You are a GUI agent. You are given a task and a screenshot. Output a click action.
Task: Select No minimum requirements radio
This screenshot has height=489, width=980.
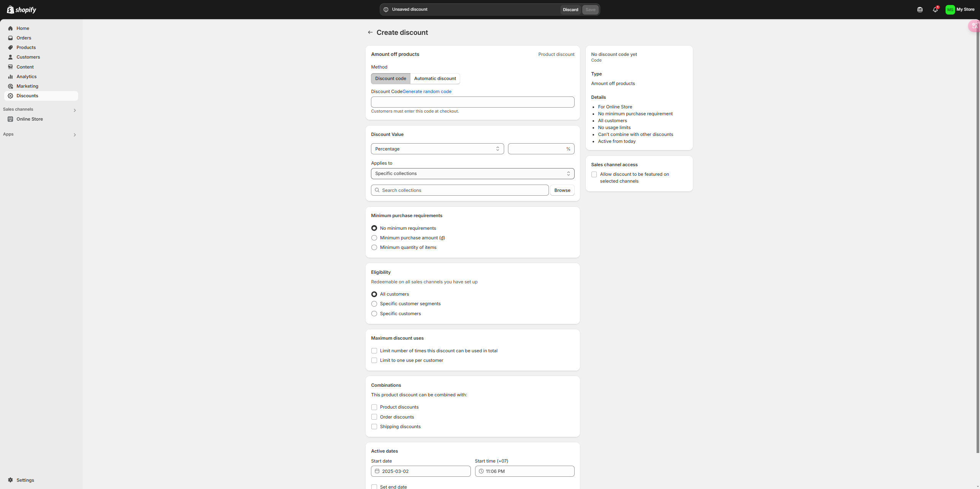[x=374, y=228]
